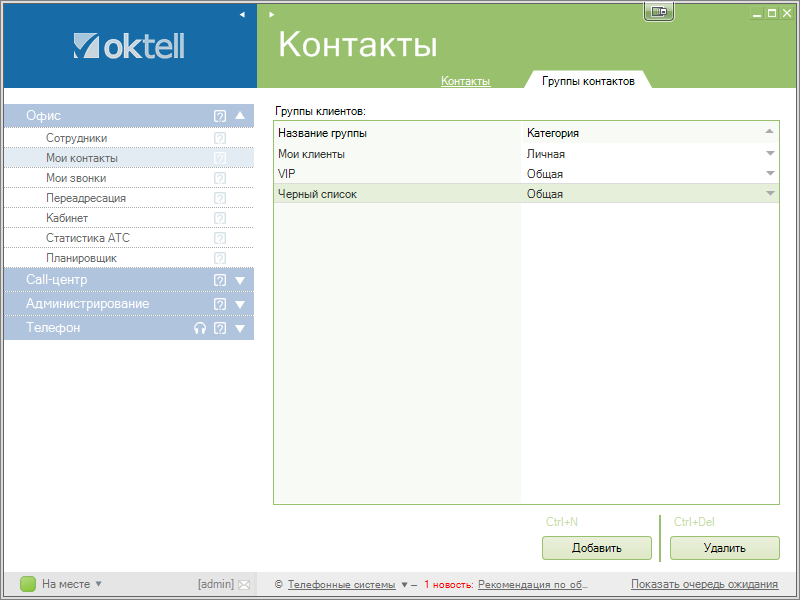Screen dimensions: 803x602
Task: Click the compact view icon in title bar
Action: click(x=659, y=11)
